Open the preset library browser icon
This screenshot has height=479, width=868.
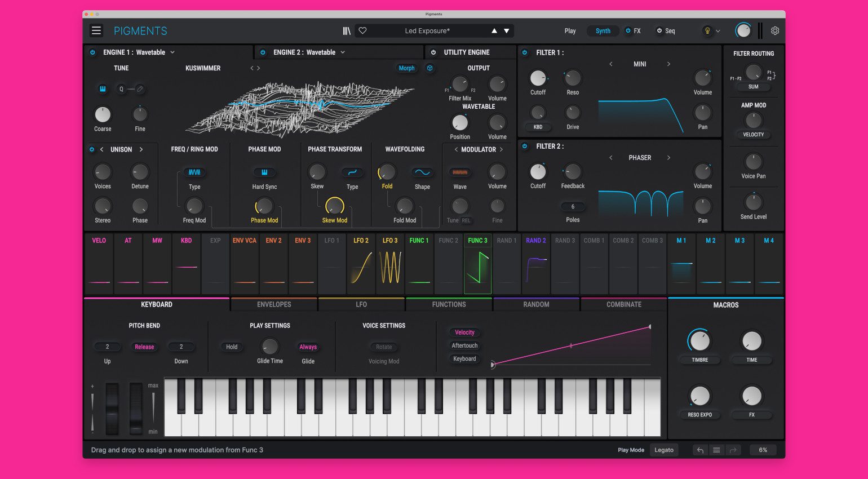(347, 31)
